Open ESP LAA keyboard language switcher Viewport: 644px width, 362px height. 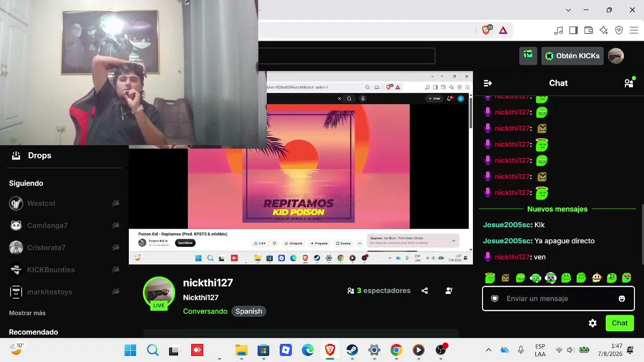click(540, 350)
